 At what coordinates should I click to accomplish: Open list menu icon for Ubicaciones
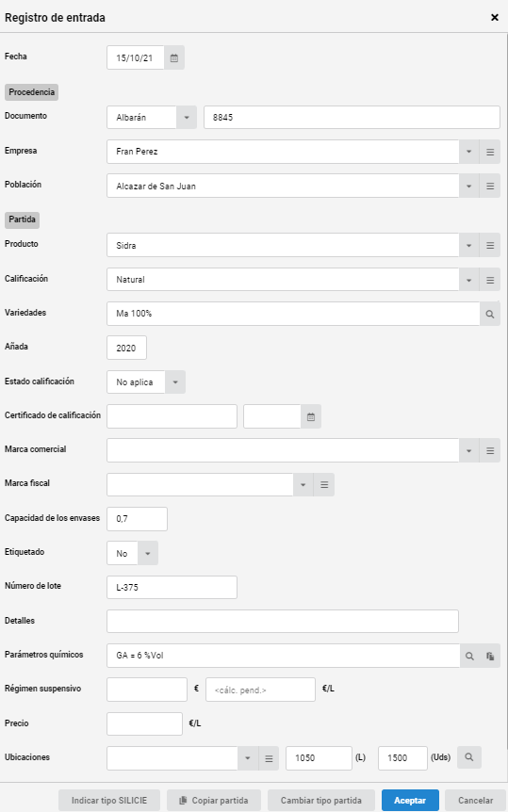point(269,758)
